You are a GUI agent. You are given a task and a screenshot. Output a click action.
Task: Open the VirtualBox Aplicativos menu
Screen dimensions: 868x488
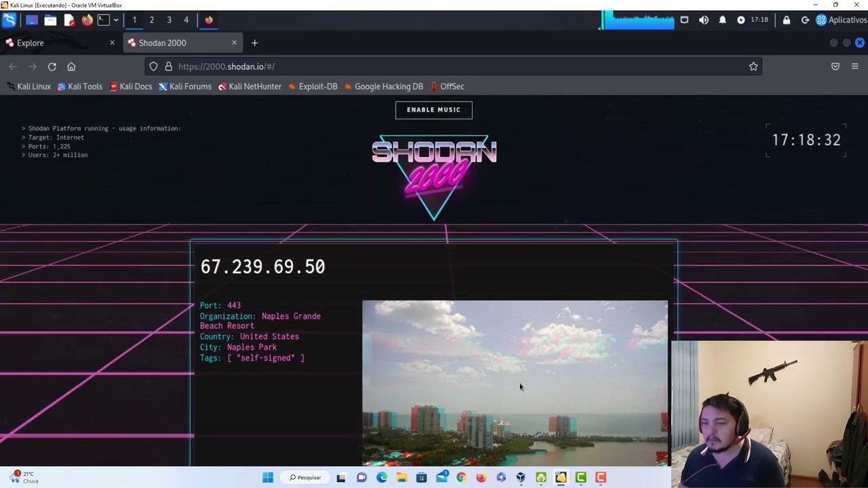842,20
